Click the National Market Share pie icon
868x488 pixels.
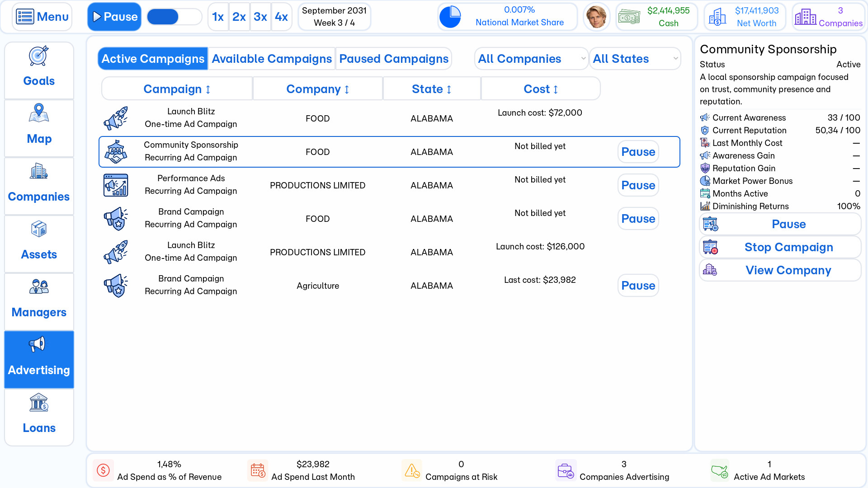point(450,17)
